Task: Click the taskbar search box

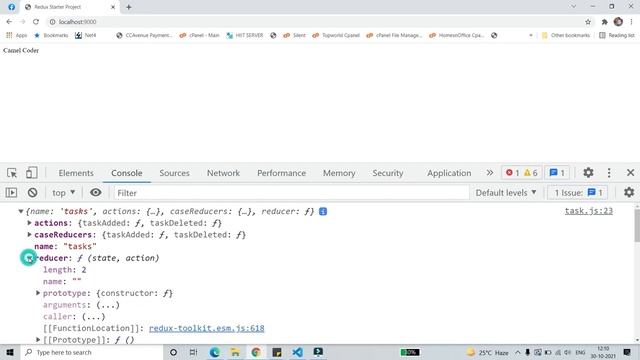Action: pos(92,352)
